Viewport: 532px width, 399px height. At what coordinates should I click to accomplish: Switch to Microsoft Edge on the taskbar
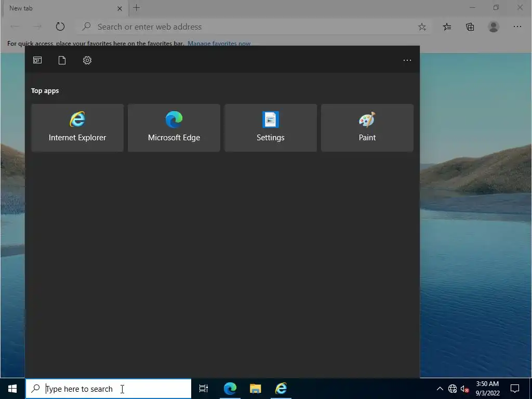(x=230, y=389)
